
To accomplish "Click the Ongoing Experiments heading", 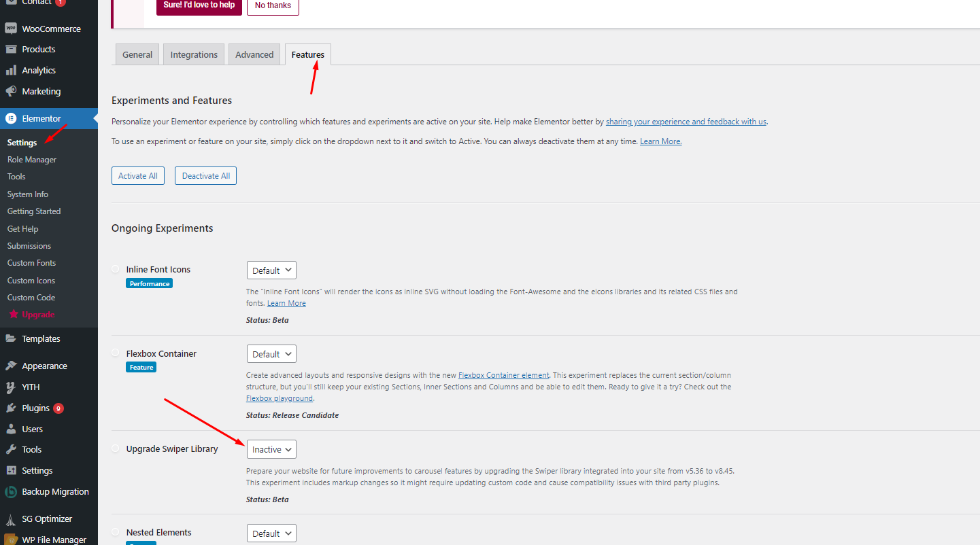I will click(x=163, y=228).
